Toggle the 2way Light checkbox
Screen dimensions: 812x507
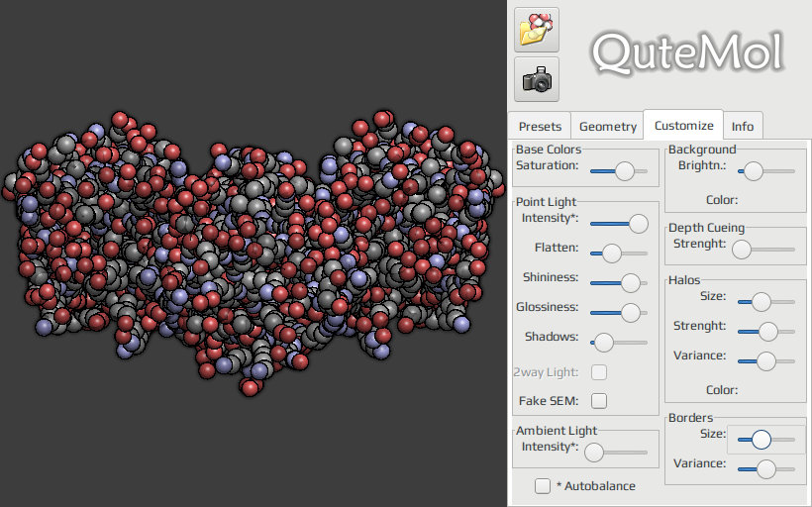[599, 372]
